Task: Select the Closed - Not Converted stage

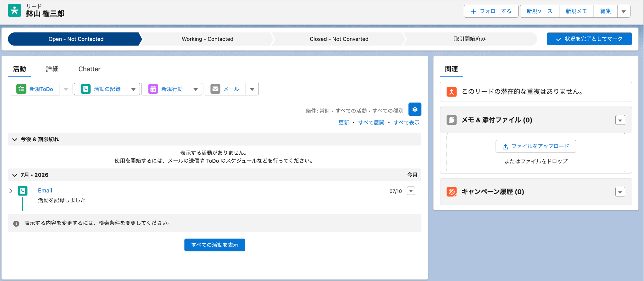Action: click(339, 39)
